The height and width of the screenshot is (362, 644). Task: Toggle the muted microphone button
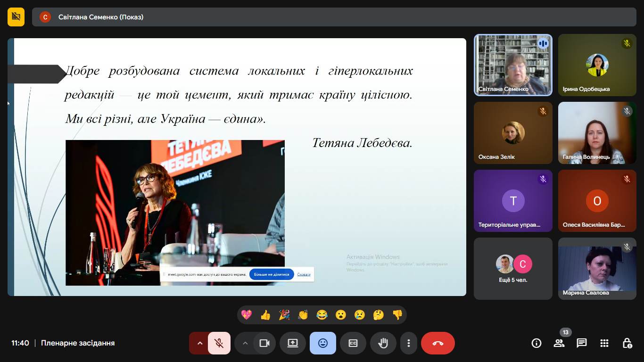tap(219, 343)
